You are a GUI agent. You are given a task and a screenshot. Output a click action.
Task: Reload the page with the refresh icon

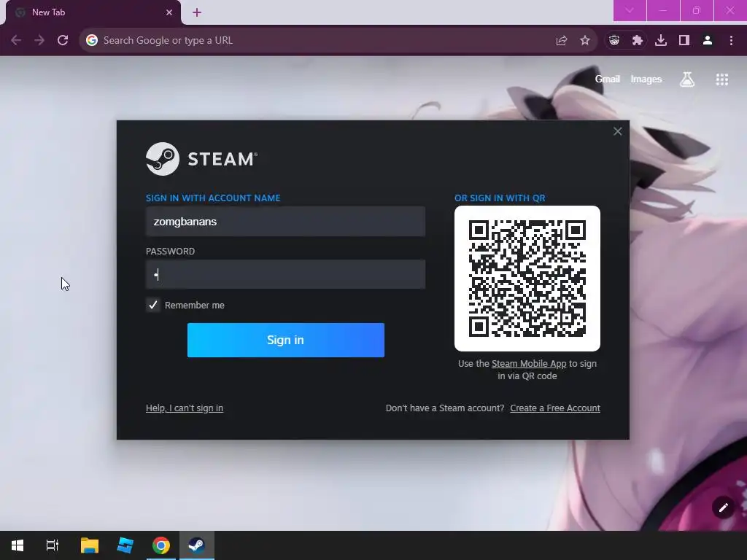(x=63, y=41)
